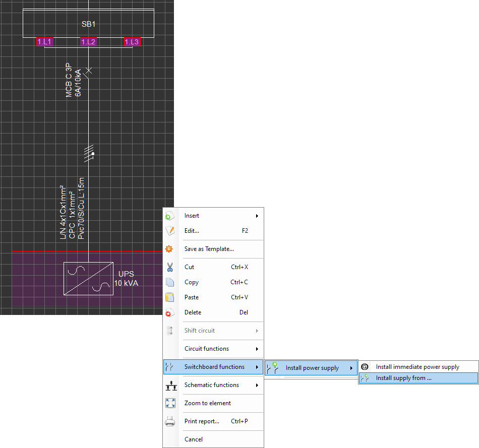Select the 1.L3 phase terminal
The height and width of the screenshot is (448, 479).
[132, 42]
